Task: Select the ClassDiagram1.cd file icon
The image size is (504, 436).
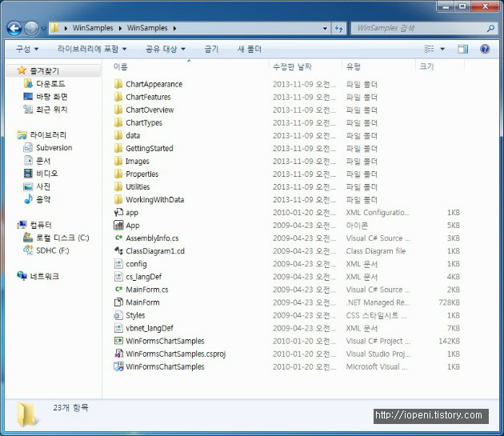Action: coord(118,250)
